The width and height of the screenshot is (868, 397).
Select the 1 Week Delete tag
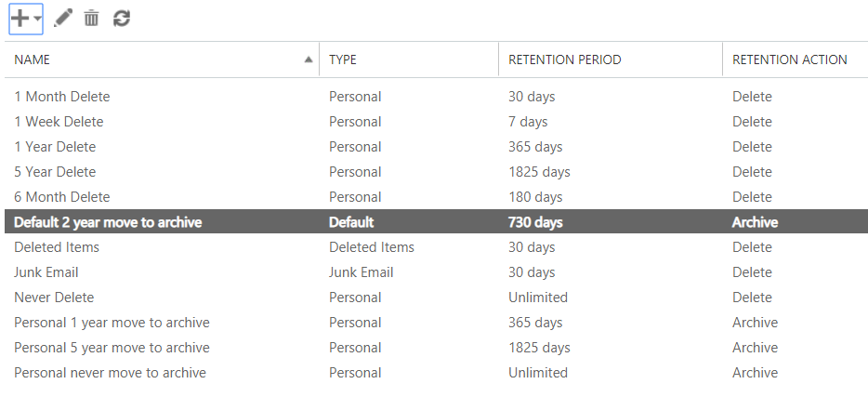pyautogui.click(x=59, y=122)
